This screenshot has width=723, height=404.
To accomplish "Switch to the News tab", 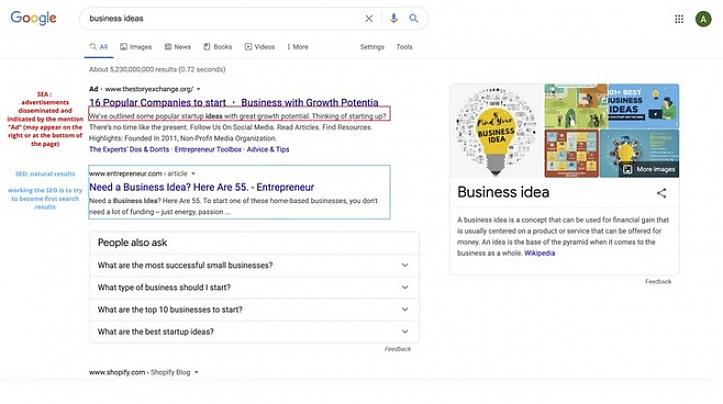I will (177, 47).
